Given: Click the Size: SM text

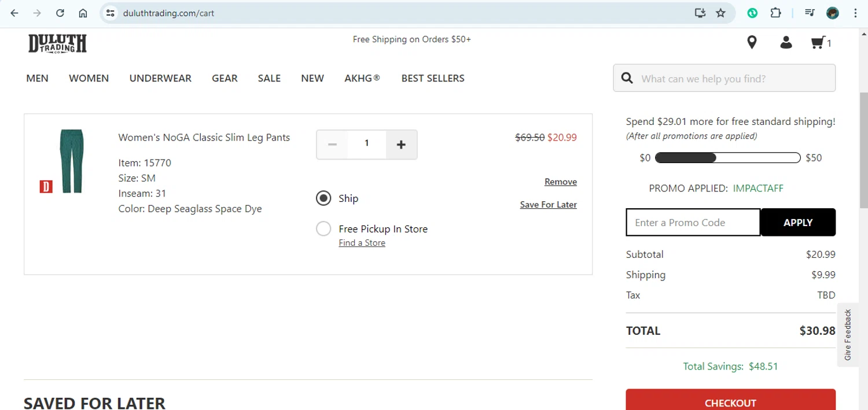Looking at the screenshot, I should pyautogui.click(x=137, y=178).
